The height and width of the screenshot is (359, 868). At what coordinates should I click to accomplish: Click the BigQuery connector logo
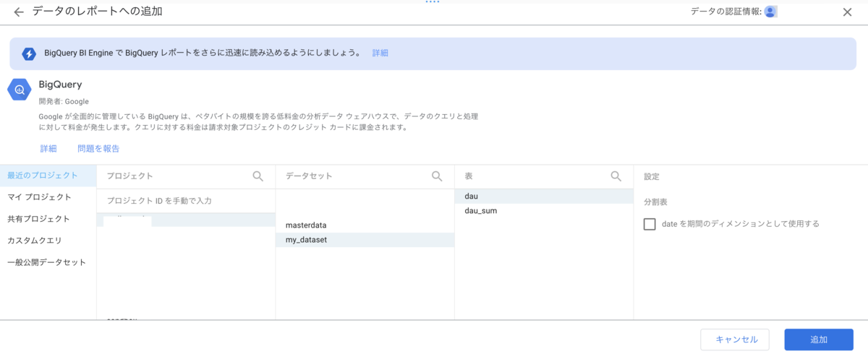[19, 90]
